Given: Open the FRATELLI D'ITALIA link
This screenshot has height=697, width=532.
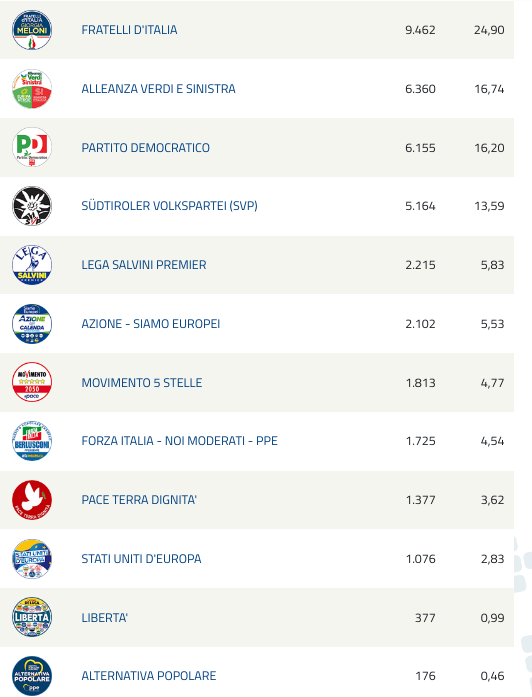Looking at the screenshot, I should [x=129, y=30].
